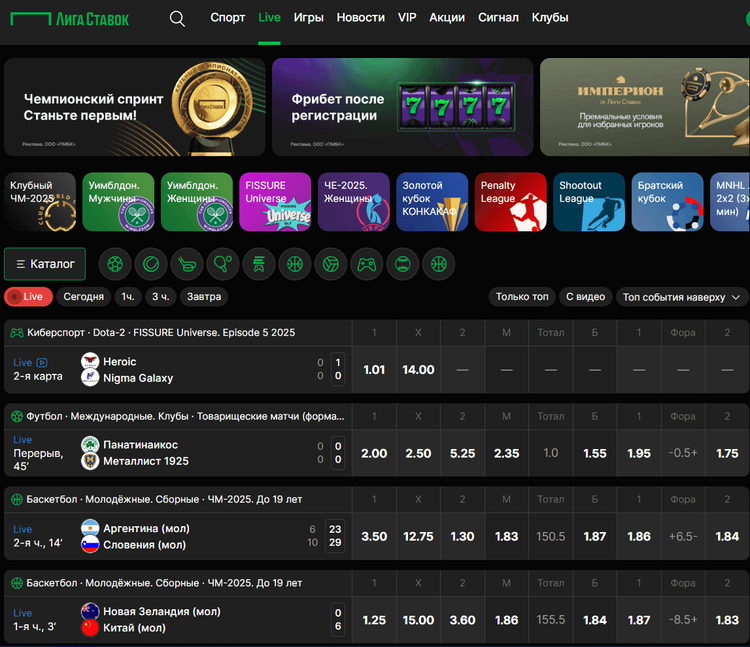Screen dimensions: 750x647
Task: Open the search magnifier icon
Action: [177, 18]
